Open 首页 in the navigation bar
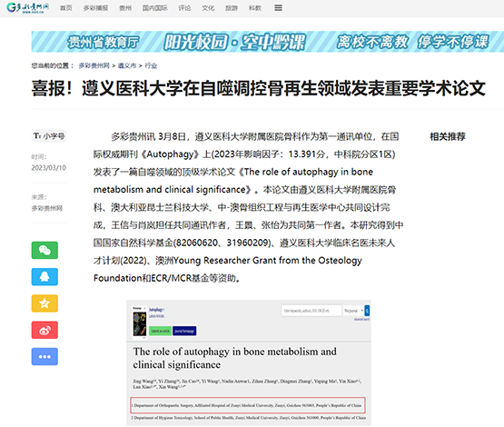This screenshot has height=427, width=504. (x=66, y=8)
